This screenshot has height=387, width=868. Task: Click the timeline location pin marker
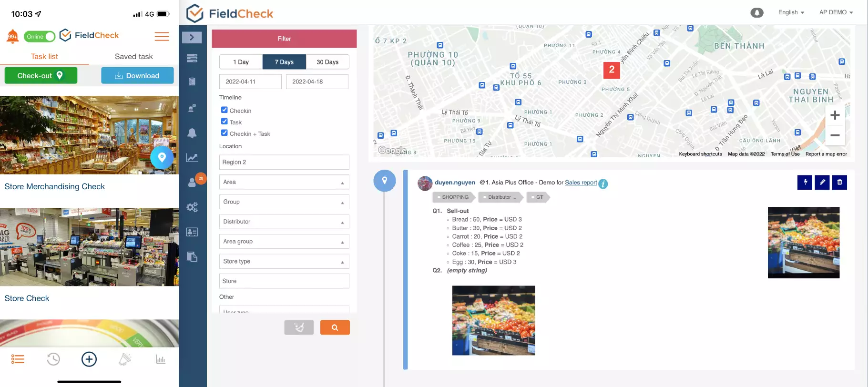coord(385,181)
